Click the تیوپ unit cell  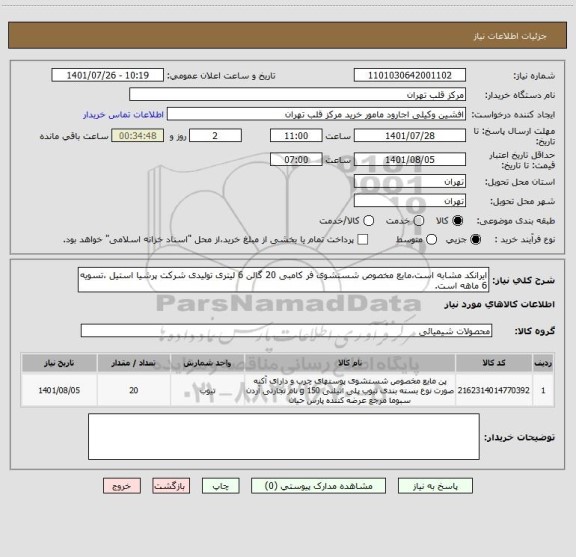[x=207, y=390]
